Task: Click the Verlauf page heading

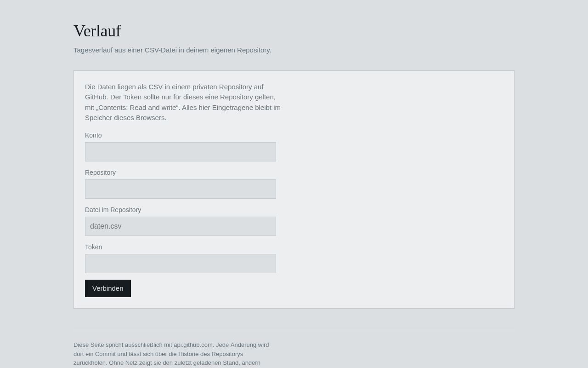Action: click(97, 31)
